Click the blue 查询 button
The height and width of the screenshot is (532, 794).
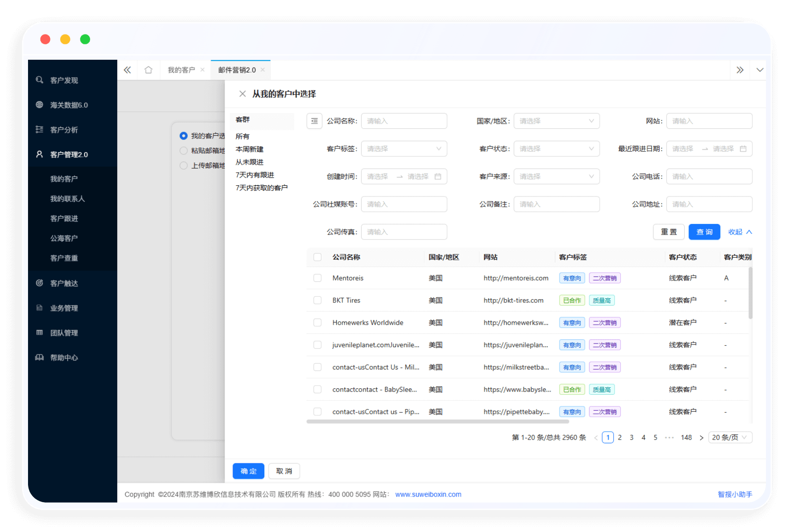tap(704, 232)
